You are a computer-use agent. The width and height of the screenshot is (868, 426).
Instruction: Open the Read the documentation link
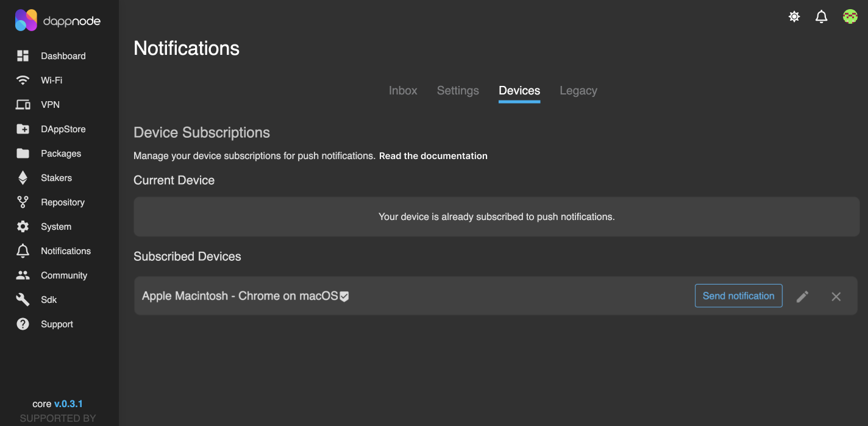point(433,156)
